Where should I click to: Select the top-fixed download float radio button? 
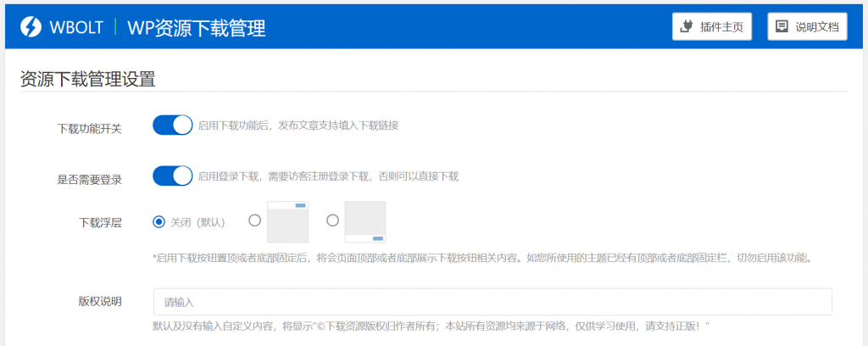254,220
